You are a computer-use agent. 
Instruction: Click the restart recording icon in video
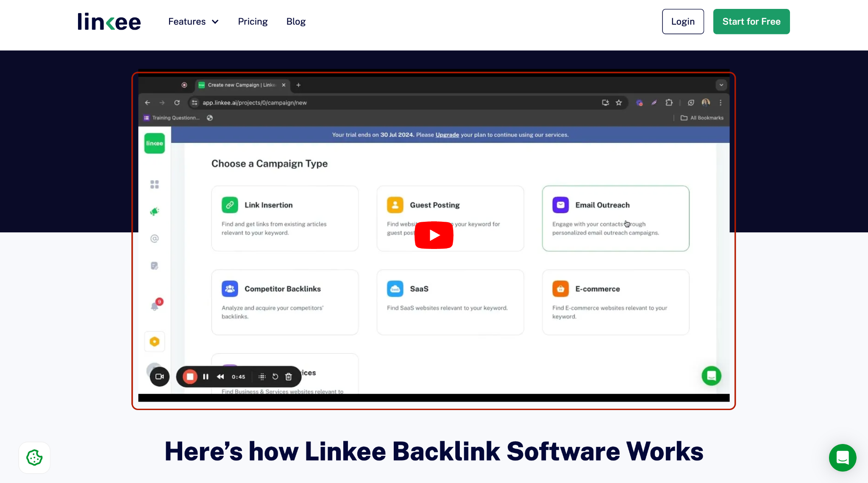(x=275, y=377)
